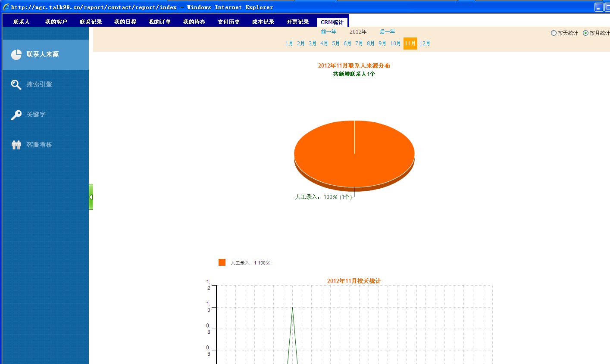Click the highlighted 11月 month button
Screen dimensions: 610x364
[x=410, y=44]
